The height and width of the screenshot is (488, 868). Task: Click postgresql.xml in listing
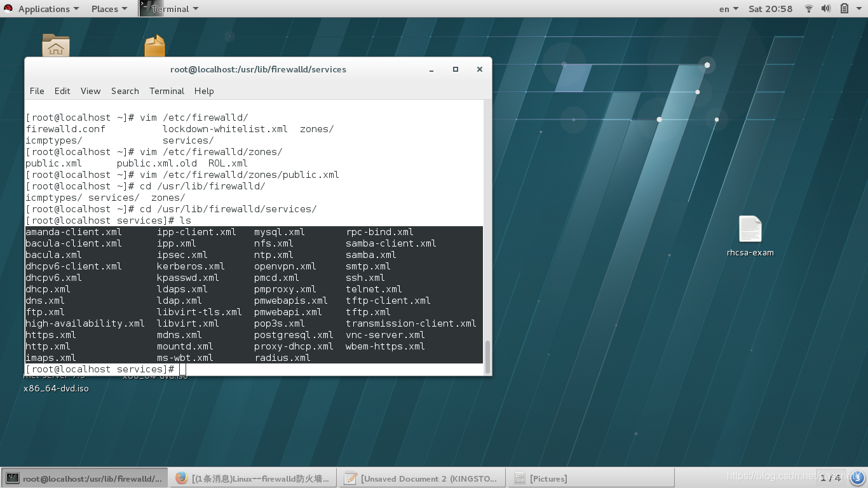point(294,335)
